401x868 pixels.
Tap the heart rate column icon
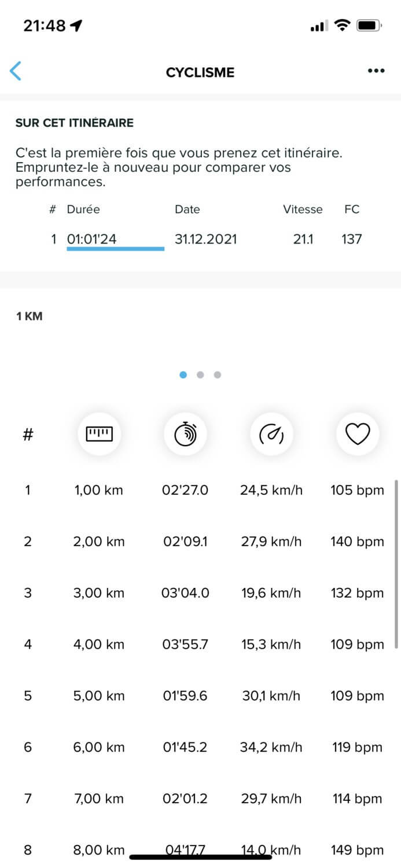(x=358, y=433)
